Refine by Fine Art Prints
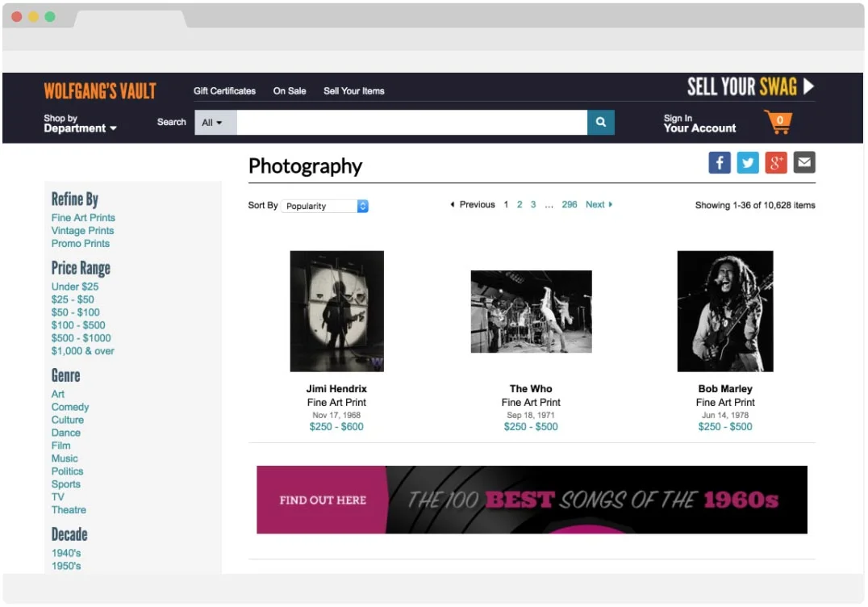Viewport: 868px width, 607px height. 83,218
